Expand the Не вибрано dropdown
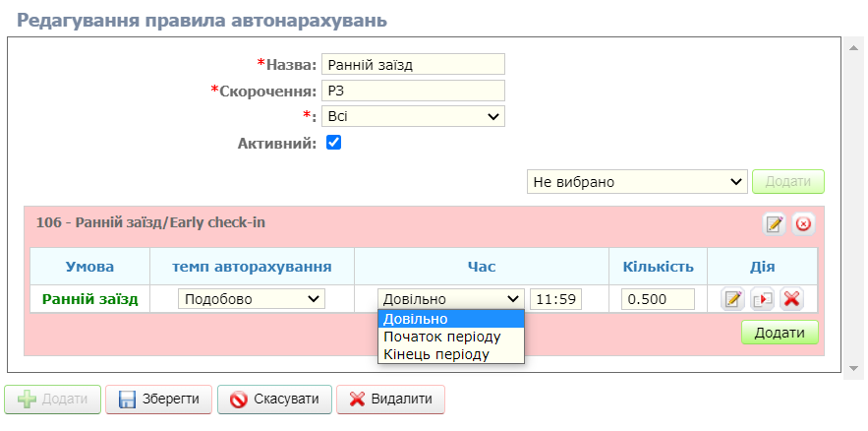The height and width of the screenshot is (431, 868). 637,182
